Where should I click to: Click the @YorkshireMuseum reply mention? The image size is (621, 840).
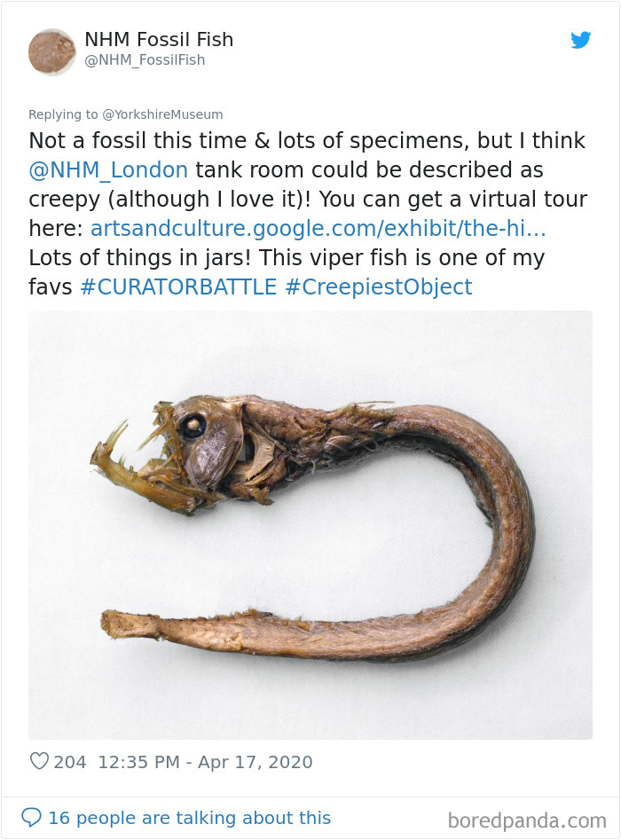pos(161,114)
